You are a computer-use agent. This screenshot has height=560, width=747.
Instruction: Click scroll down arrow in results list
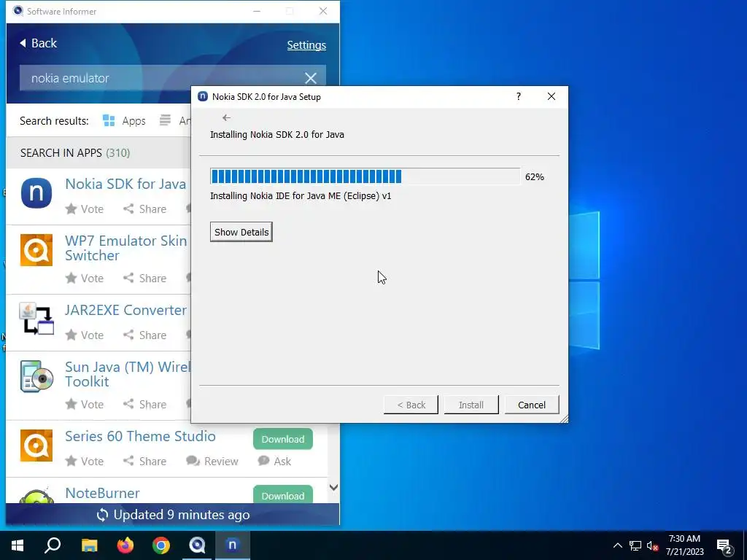click(x=334, y=488)
